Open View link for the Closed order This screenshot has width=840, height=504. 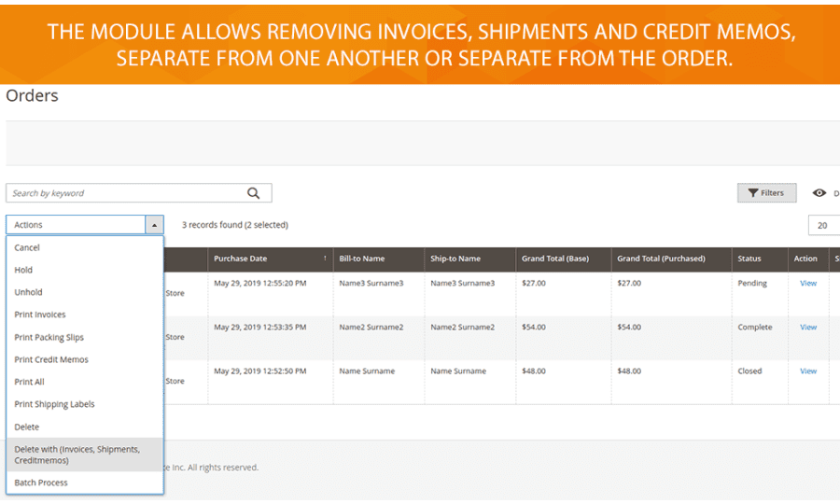point(807,371)
